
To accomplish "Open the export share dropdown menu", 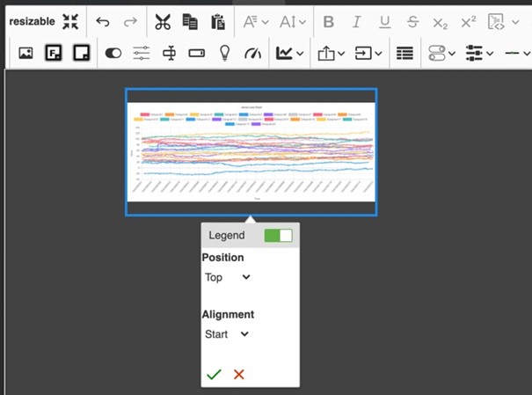I will click(x=332, y=53).
